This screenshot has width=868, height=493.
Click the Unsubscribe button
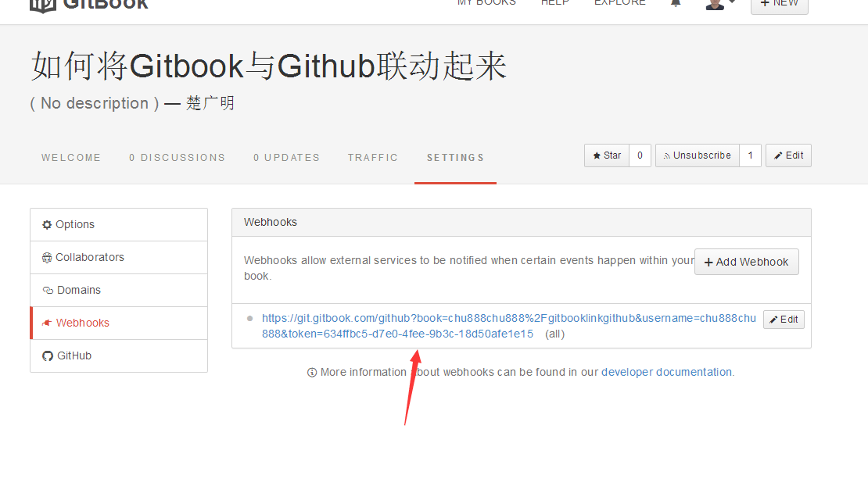click(697, 155)
